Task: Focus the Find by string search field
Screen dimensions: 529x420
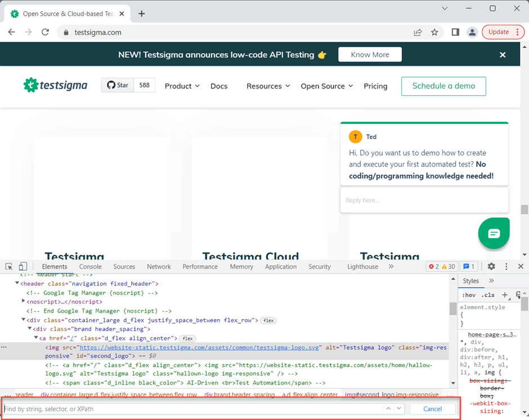Action: click(193, 409)
